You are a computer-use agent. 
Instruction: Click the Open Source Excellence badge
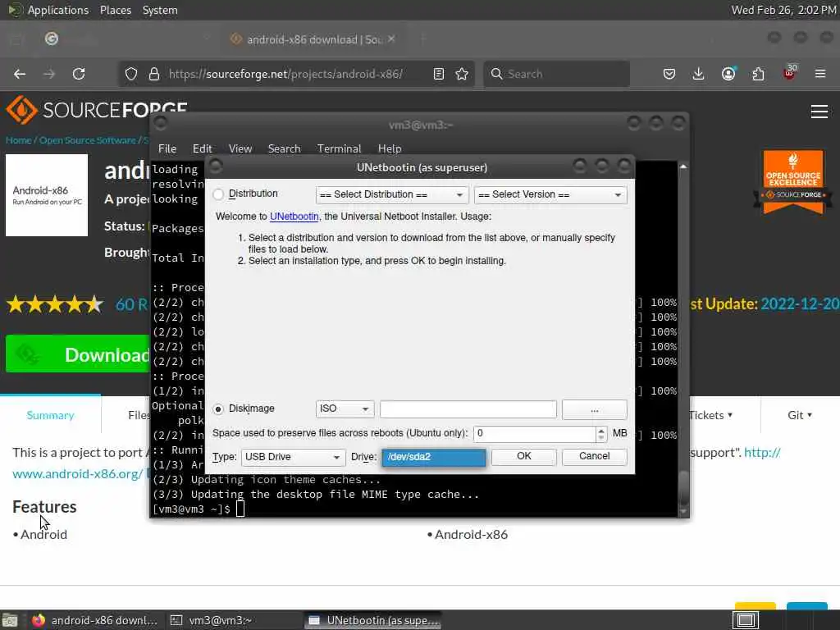793,182
